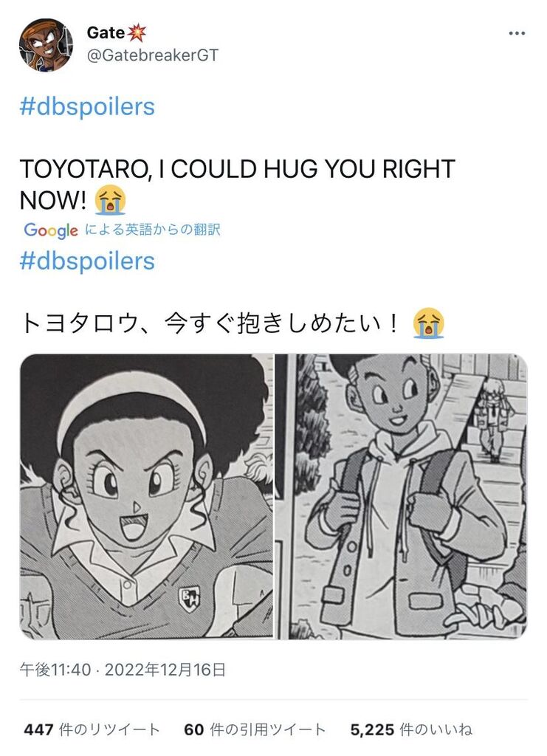Click the crying emoji in Japanese translation
This screenshot has height=756, width=547.
coord(428,323)
